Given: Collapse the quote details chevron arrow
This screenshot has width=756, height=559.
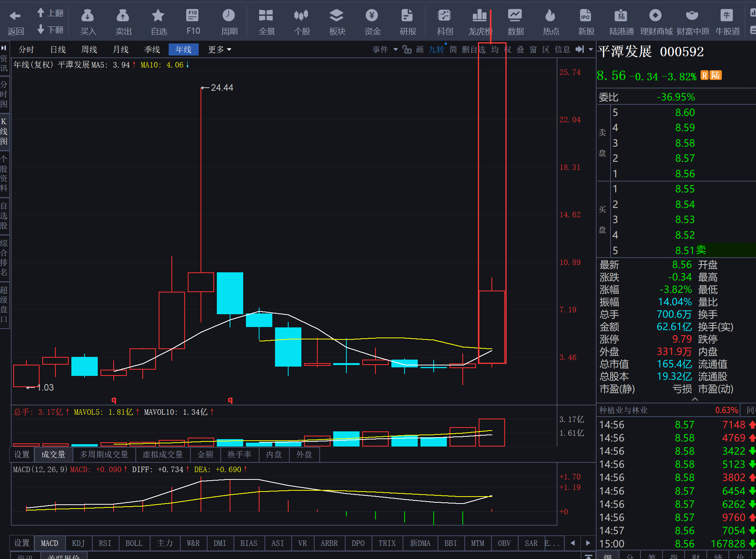Looking at the screenshot, I should click(695, 399).
